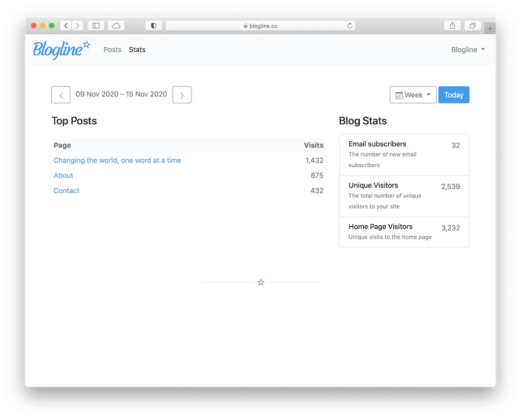Screen dimensions: 521x420
Task: Click the blogline.co address bar
Action: (260, 25)
